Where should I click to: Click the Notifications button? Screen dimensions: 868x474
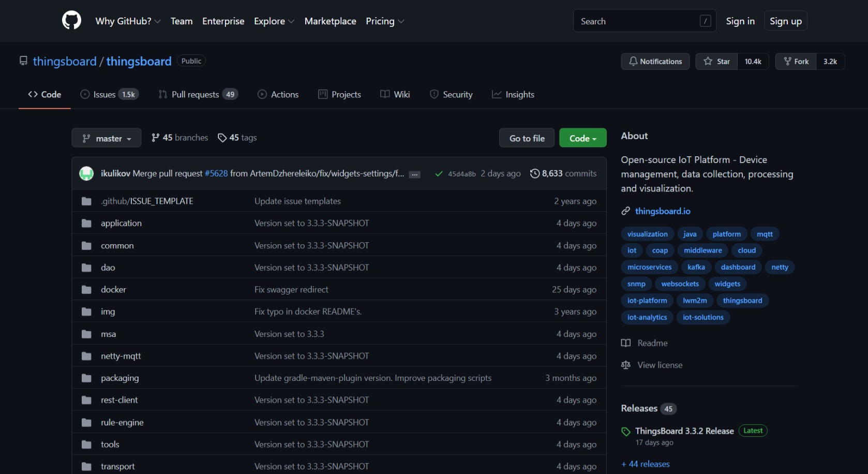(655, 62)
